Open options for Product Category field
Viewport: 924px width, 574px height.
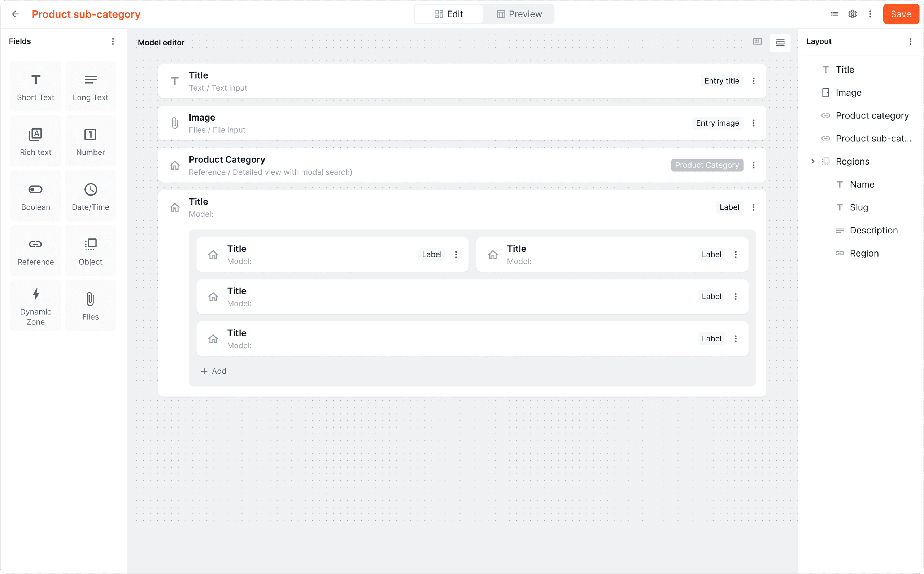[754, 165]
